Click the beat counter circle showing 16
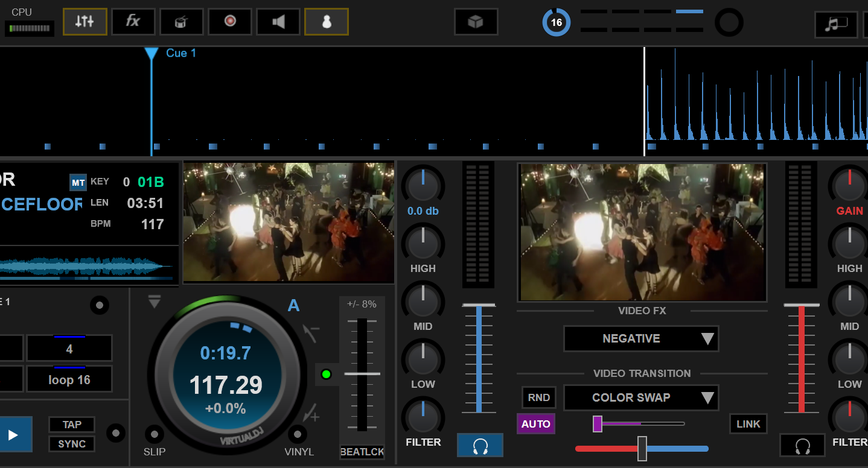Screen dimensions: 868x468 (x=556, y=22)
